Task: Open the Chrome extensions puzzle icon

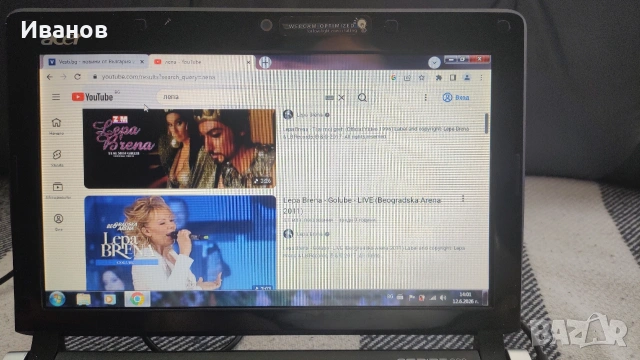Action: (439, 77)
